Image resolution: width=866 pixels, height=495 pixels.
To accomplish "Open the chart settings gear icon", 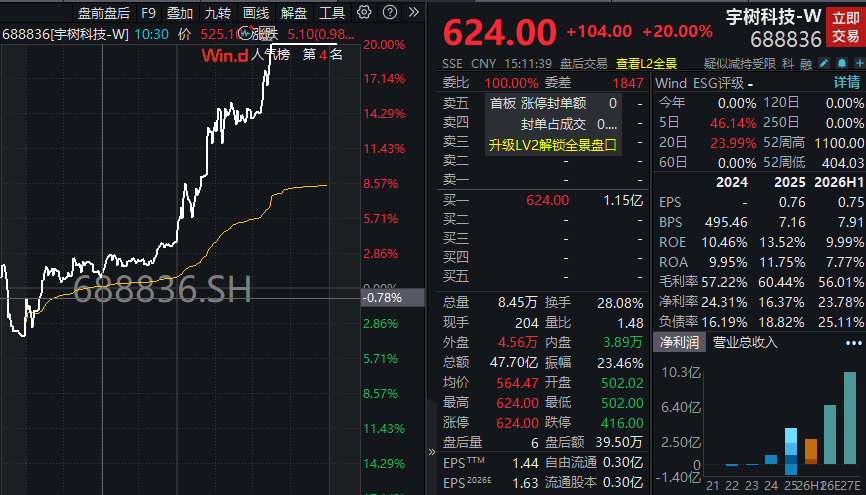I will 363,12.
